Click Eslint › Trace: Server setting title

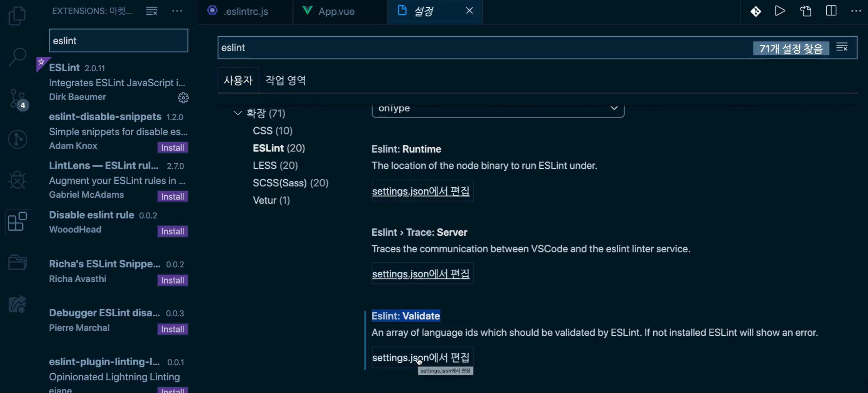click(419, 232)
